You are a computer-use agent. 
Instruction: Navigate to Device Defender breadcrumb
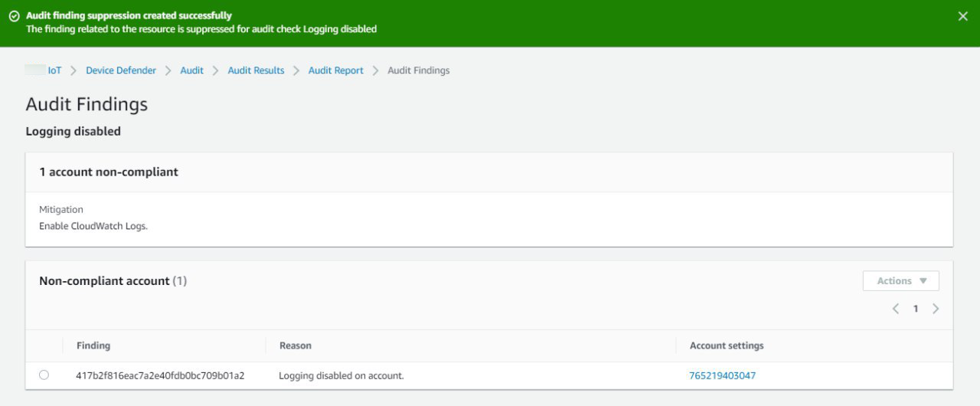(x=120, y=70)
